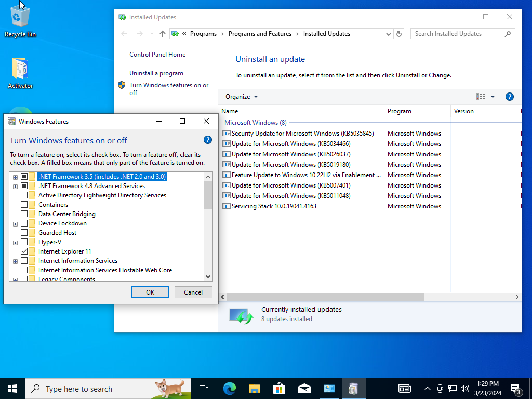Viewport: 532px width, 399px height.
Task: Click Turn Windows features on or off link
Action: coord(169,89)
